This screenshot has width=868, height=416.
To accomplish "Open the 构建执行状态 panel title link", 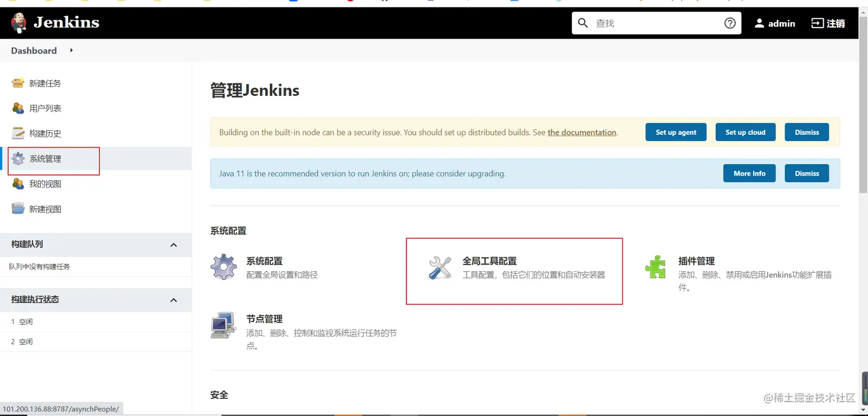I will [x=35, y=300].
